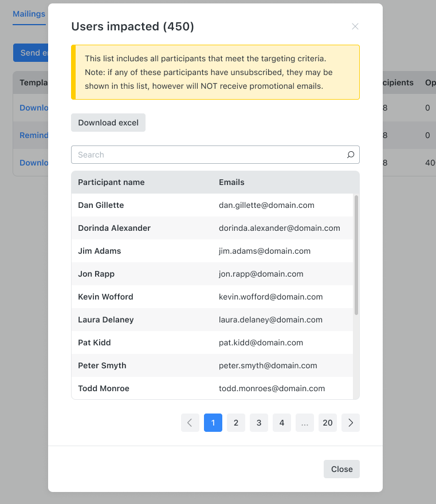Screen dimensions: 436x504
Task: Download the excel file
Action: pos(108,123)
